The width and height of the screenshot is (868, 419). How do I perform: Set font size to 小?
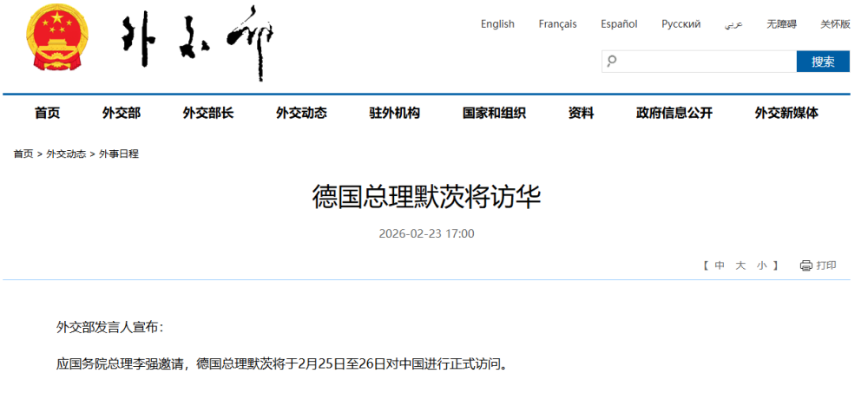coord(761,265)
